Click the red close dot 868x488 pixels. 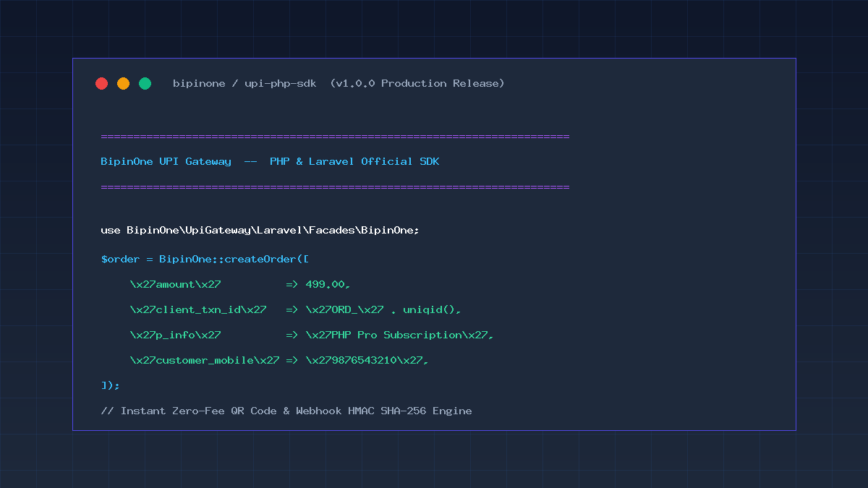[101, 83]
